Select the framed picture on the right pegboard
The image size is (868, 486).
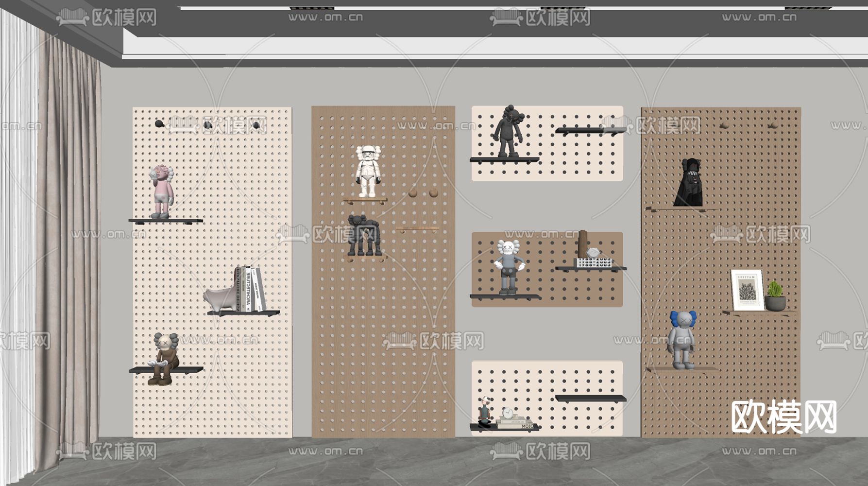click(747, 290)
